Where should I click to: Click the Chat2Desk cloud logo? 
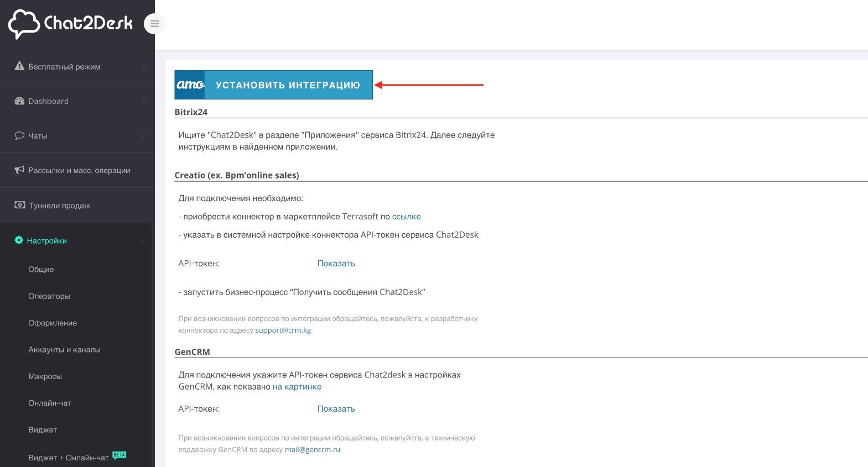[x=24, y=24]
